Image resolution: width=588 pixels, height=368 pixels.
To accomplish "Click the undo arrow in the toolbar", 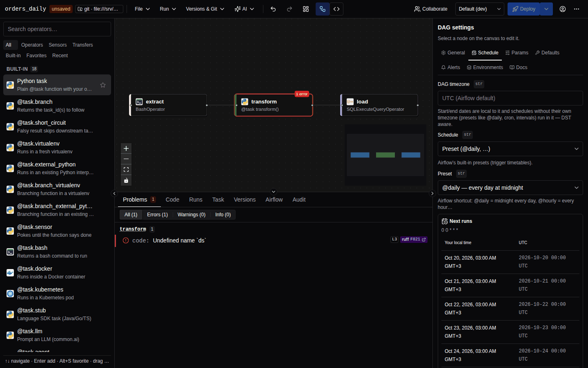I will [x=273, y=9].
